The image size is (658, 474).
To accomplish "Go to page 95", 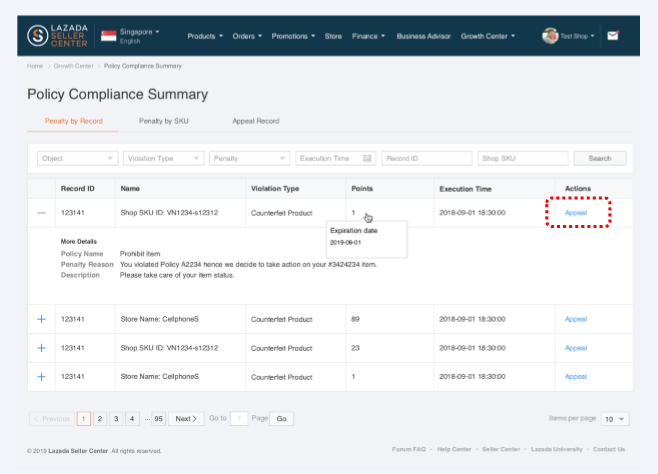I will 158,419.
